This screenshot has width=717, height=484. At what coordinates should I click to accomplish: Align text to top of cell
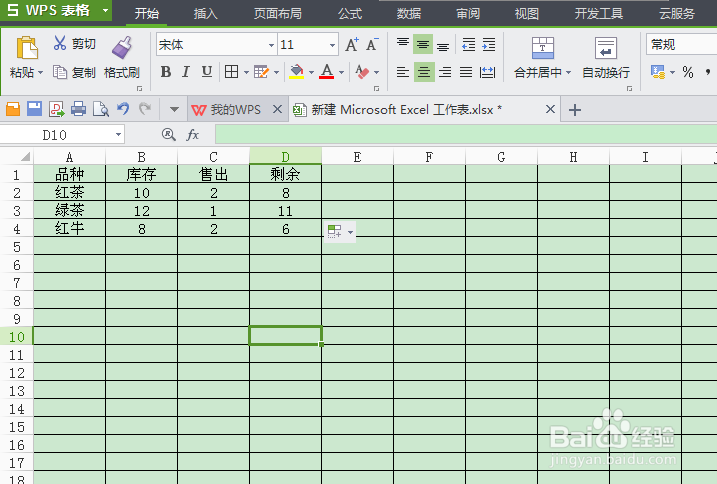pos(402,44)
